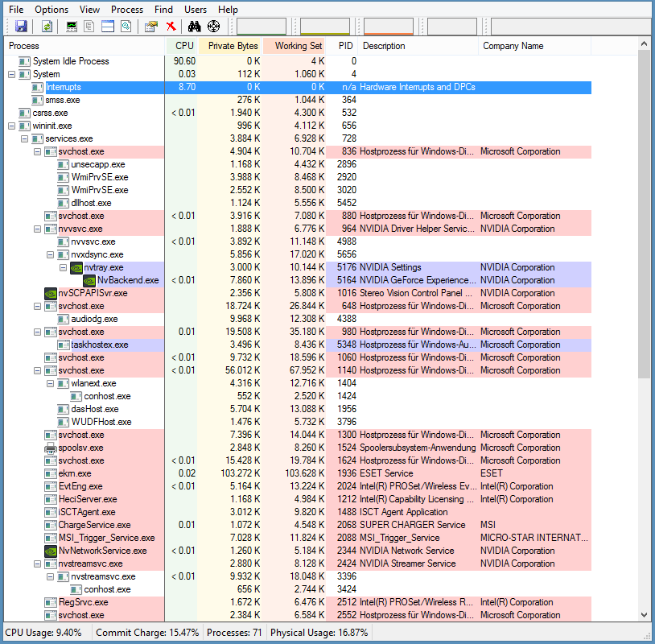Click the CPU usage mini graph
This screenshot has height=644, width=655.
(262, 27)
